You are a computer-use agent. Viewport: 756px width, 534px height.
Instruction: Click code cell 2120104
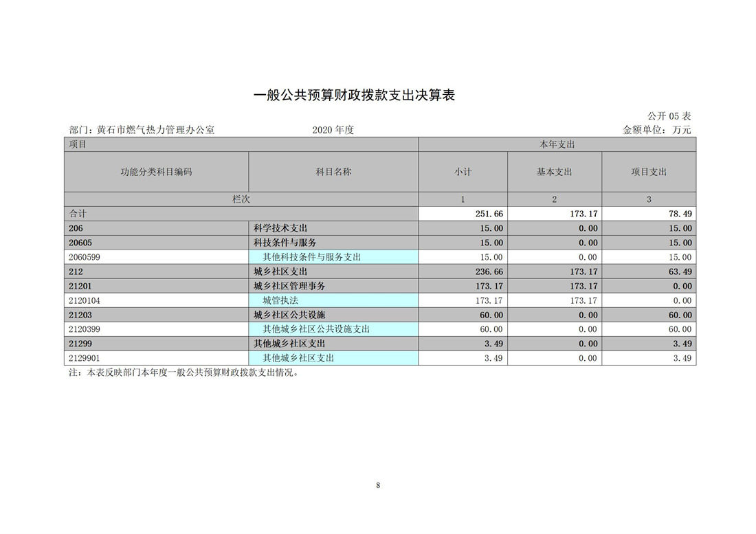point(156,301)
